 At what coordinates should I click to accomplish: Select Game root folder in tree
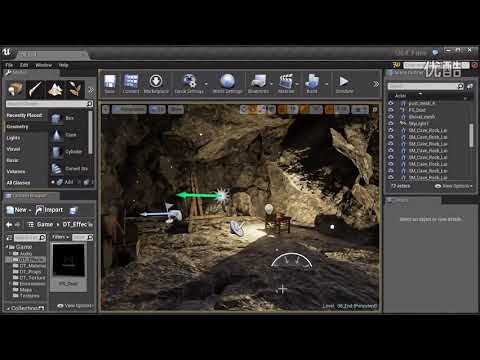(x=23, y=247)
